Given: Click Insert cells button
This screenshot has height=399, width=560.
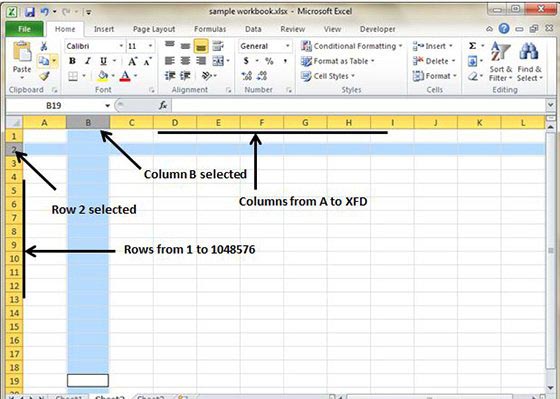Looking at the screenshot, I should (x=432, y=46).
